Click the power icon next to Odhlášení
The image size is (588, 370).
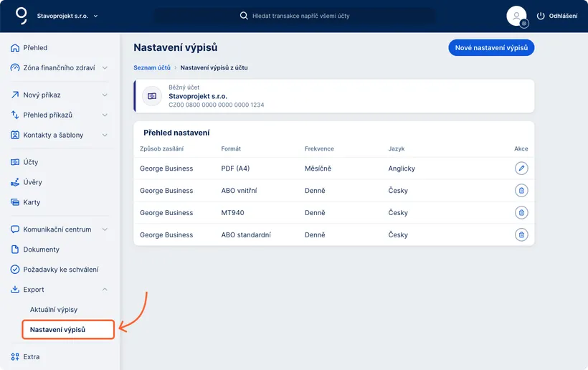(x=541, y=16)
